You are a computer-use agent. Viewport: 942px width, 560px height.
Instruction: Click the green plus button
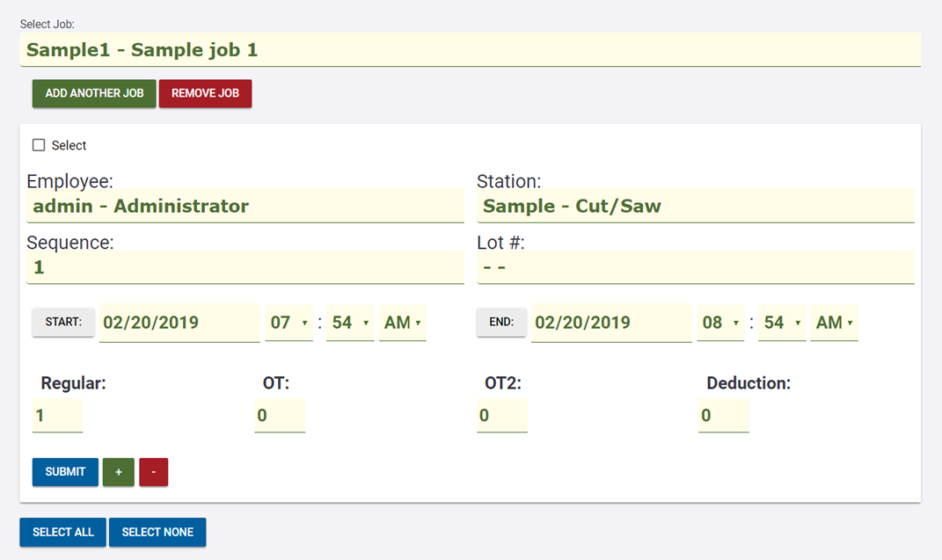pos(119,472)
